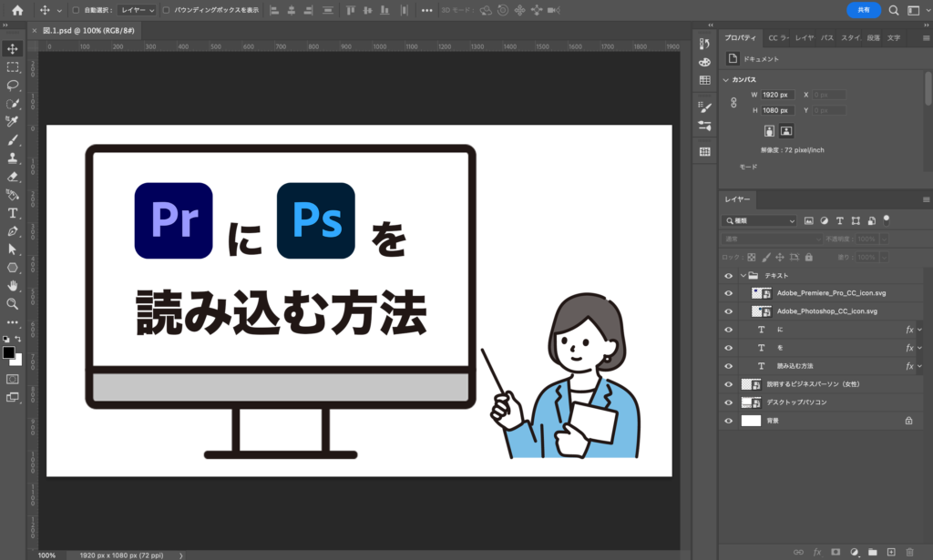
Task: Open the extra tools ellipsis in toolbox
Action: pyautogui.click(x=13, y=322)
